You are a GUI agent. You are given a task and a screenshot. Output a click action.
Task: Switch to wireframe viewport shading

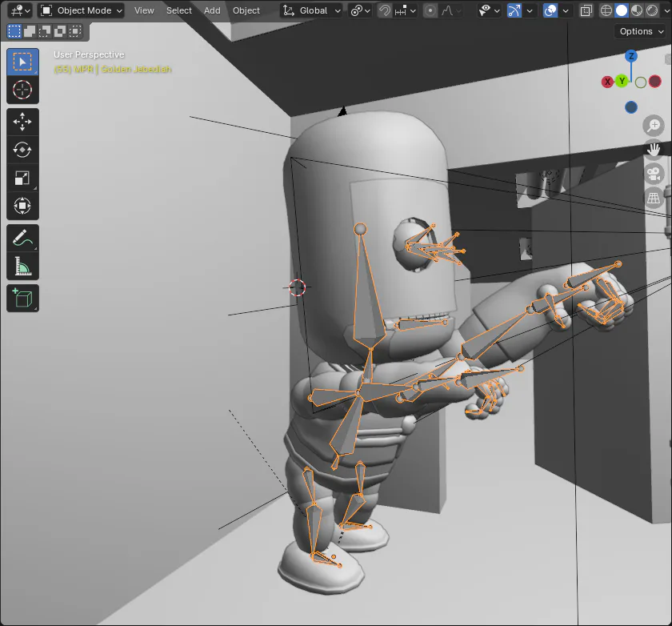pyautogui.click(x=606, y=10)
